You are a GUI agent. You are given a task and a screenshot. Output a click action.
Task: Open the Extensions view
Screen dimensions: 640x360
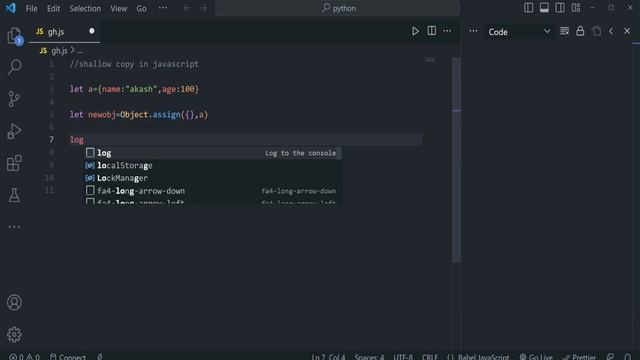pos(14,163)
